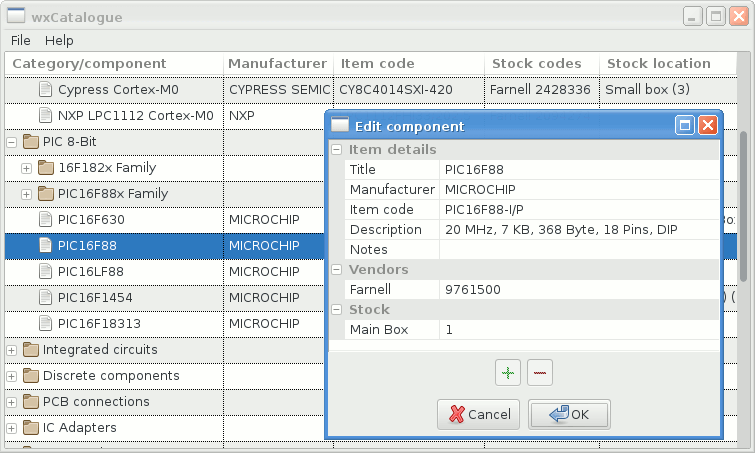Edit the Item code value PIC16F88-I/P
Viewport: 755px width, 453px height.
point(579,210)
